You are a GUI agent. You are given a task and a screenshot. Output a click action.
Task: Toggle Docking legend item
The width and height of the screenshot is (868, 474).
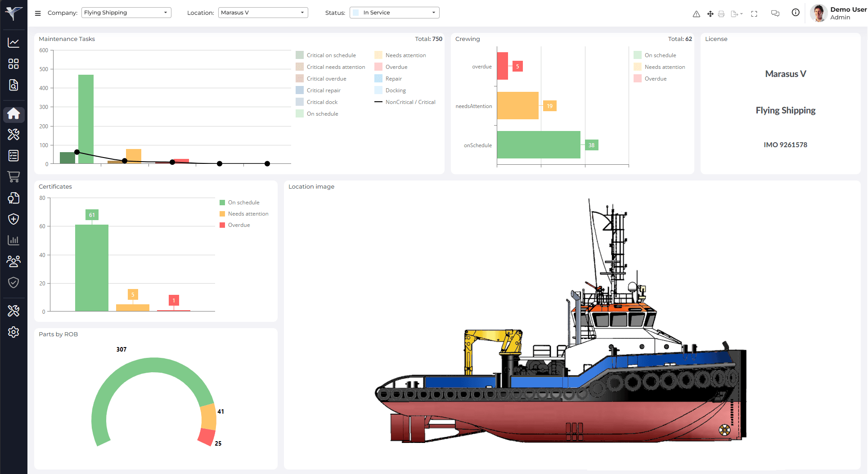tap(390, 90)
